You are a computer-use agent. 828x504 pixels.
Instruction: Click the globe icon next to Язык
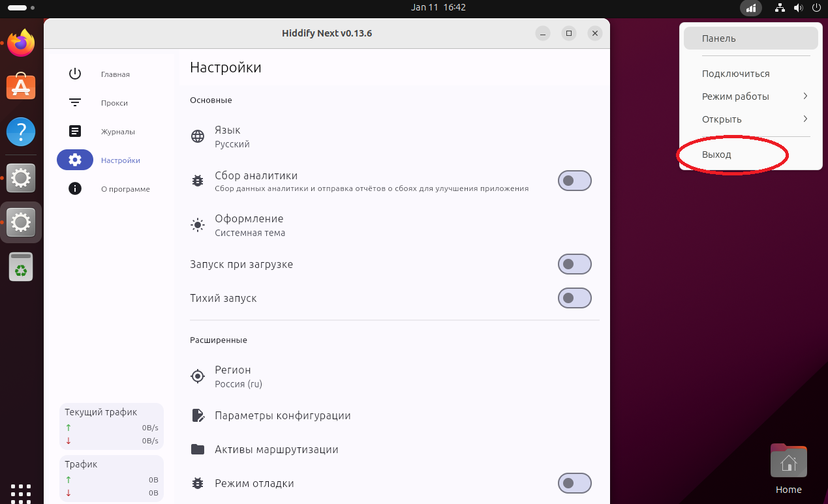[198, 136]
